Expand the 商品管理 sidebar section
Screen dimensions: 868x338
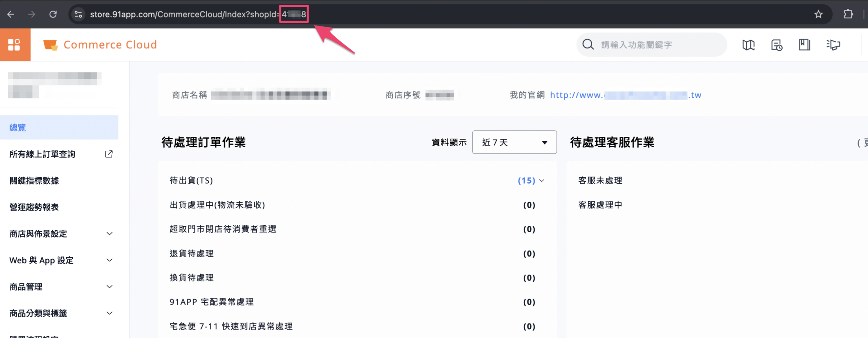[x=109, y=286]
